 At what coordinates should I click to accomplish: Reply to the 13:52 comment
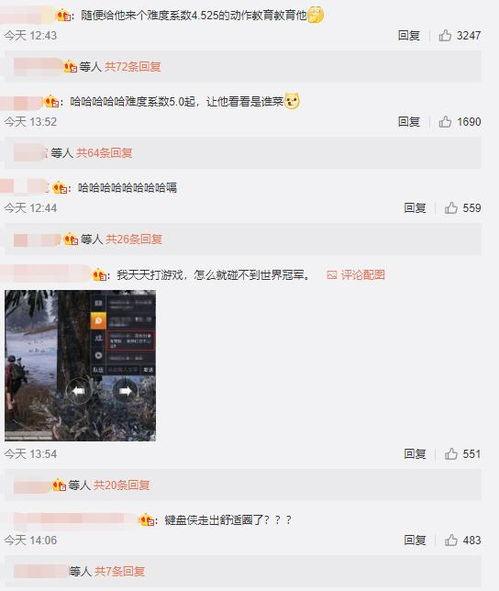409,121
